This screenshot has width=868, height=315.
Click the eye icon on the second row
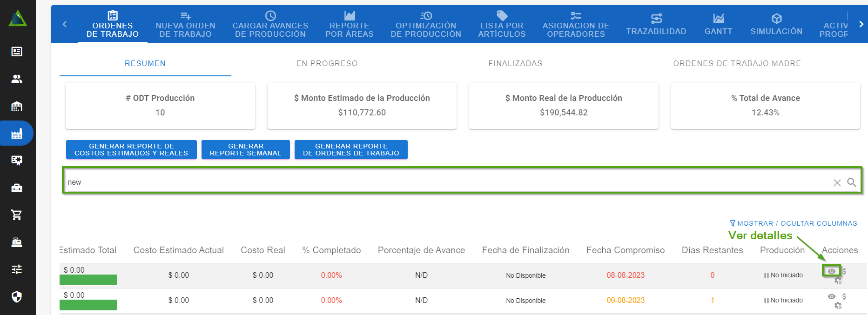(x=831, y=296)
